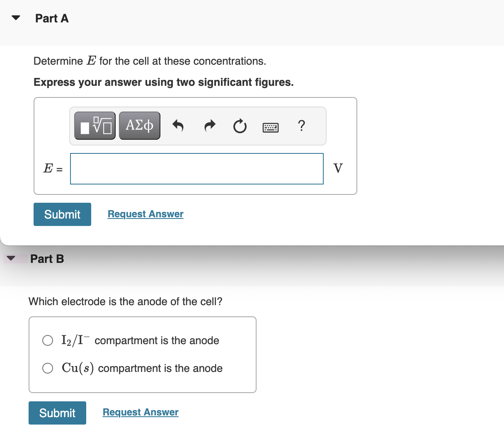Click Request Answer link for Part B

point(141,412)
